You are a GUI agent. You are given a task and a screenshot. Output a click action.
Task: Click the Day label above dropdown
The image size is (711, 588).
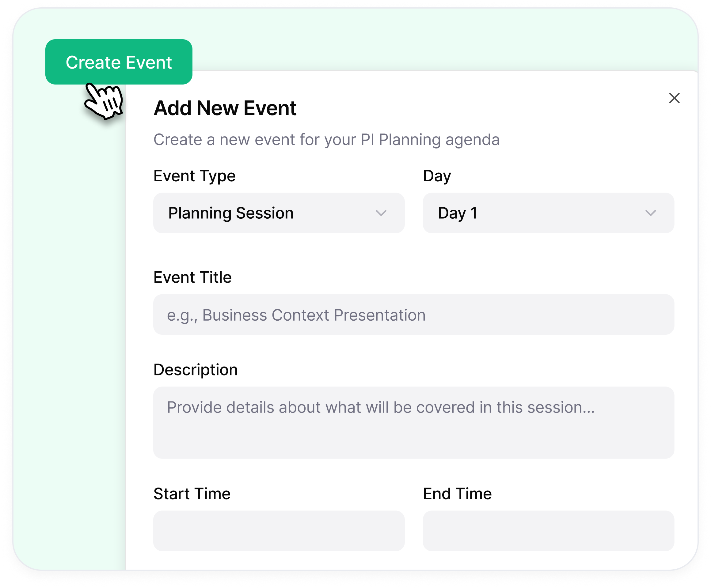pos(437,176)
